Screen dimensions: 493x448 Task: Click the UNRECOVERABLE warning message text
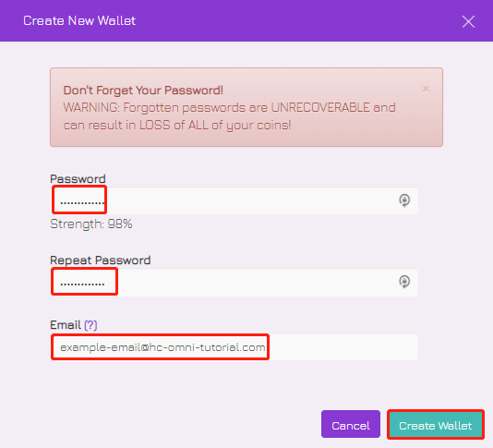pyautogui.click(x=230, y=116)
